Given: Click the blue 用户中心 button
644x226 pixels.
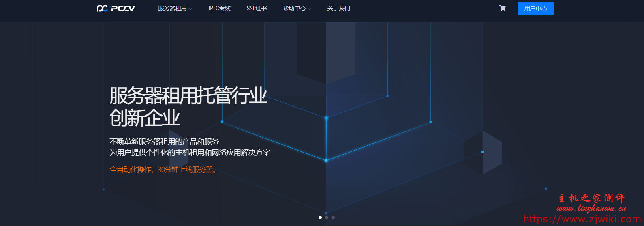Looking at the screenshot, I should pos(535,9).
